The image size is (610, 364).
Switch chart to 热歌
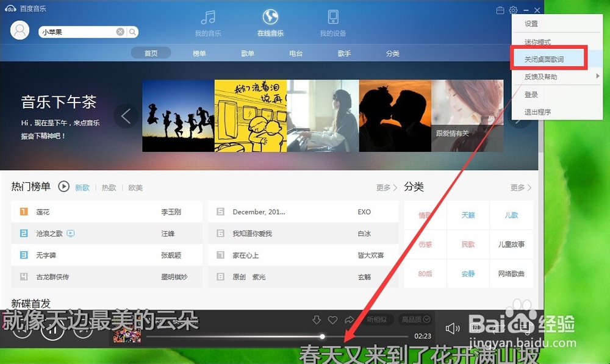click(109, 187)
